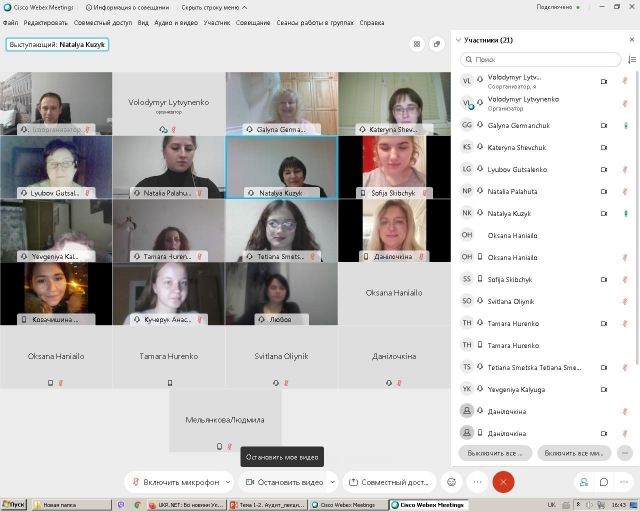Open panel options ellipsis at bottom right
640x512 pixels.
[x=624, y=482]
